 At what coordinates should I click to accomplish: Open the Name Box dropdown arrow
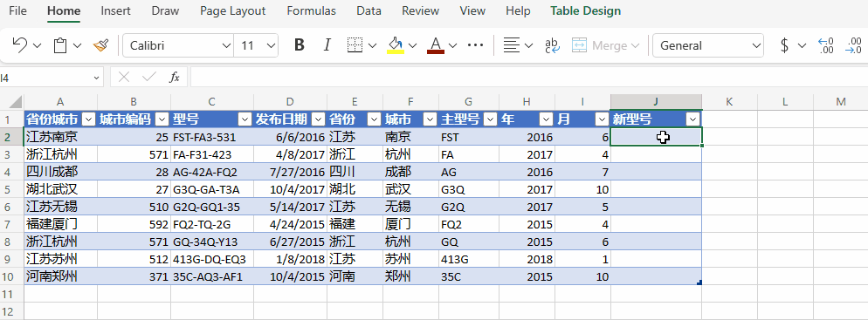tap(96, 78)
